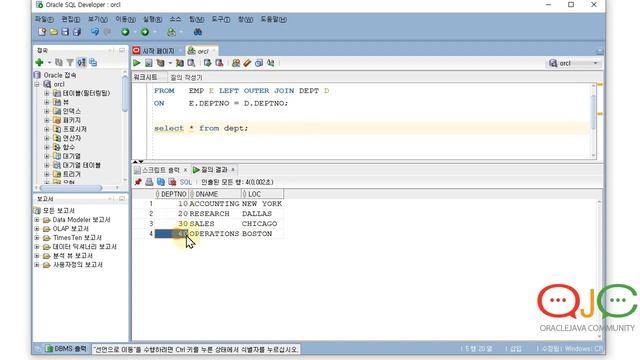
Task: Open the 도구 menu
Action: click(x=220, y=19)
